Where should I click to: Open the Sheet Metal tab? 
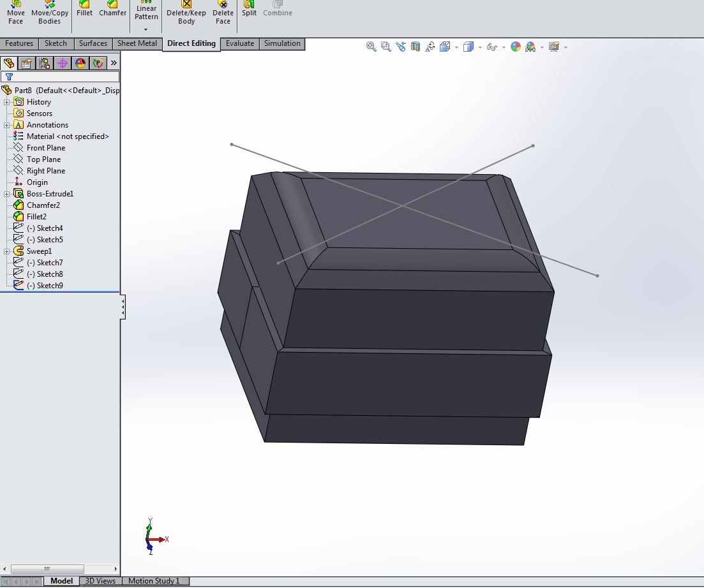click(x=137, y=43)
